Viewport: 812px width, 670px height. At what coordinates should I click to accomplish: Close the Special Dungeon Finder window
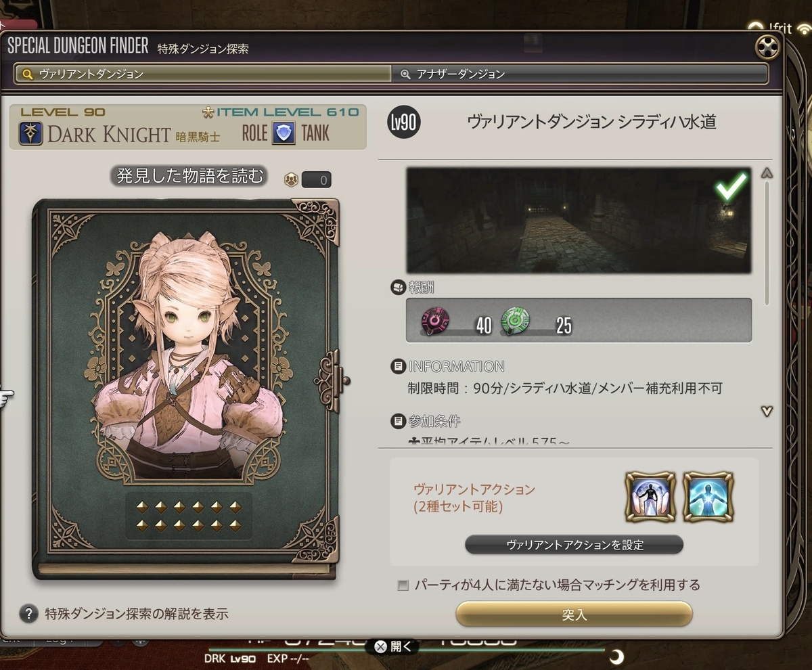coord(767,47)
